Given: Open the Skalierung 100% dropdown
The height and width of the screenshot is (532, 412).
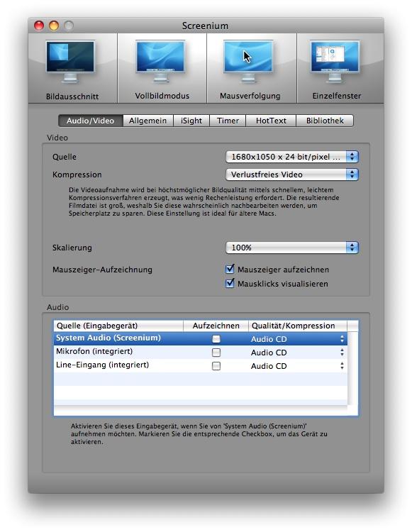Looking at the screenshot, I should click(x=292, y=248).
